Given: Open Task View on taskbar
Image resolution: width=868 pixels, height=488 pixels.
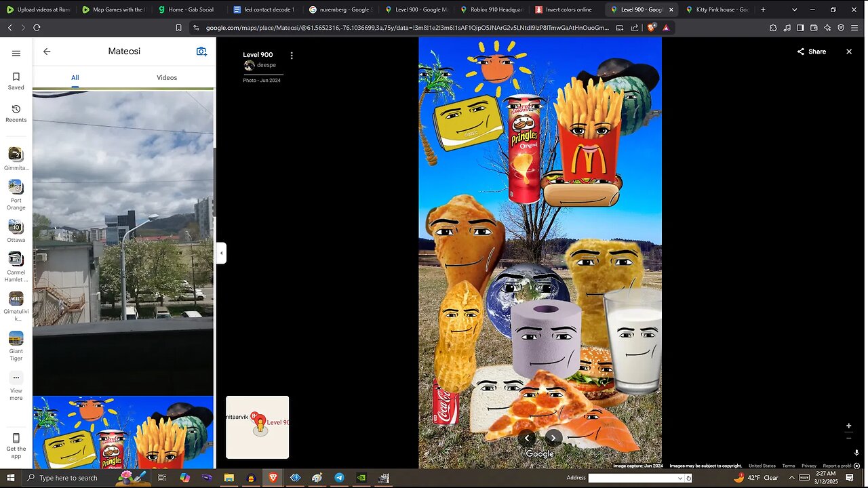Looking at the screenshot, I should [x=162, y=478].
